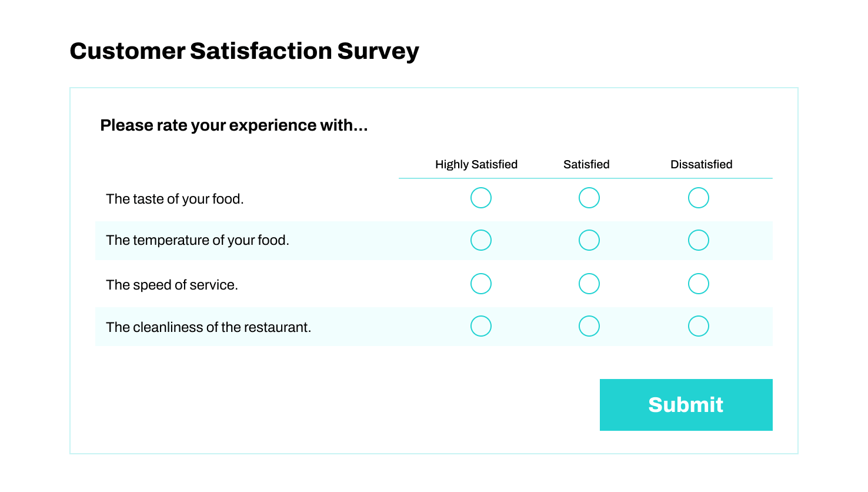Rate restaurant cleanliness as Highly Satisfied
The width and height of the screenshot is (868, 492).
coord(480,326)
